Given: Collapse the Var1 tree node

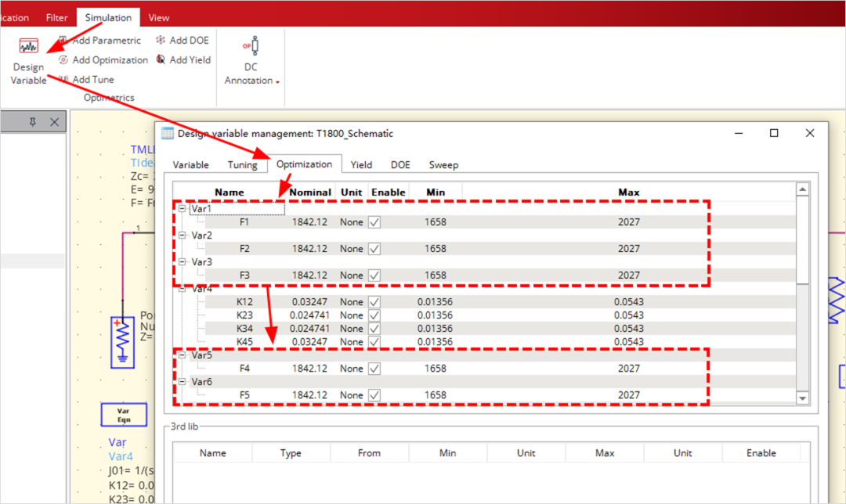Looking at the screenshot, I should (x=183, y=209).
